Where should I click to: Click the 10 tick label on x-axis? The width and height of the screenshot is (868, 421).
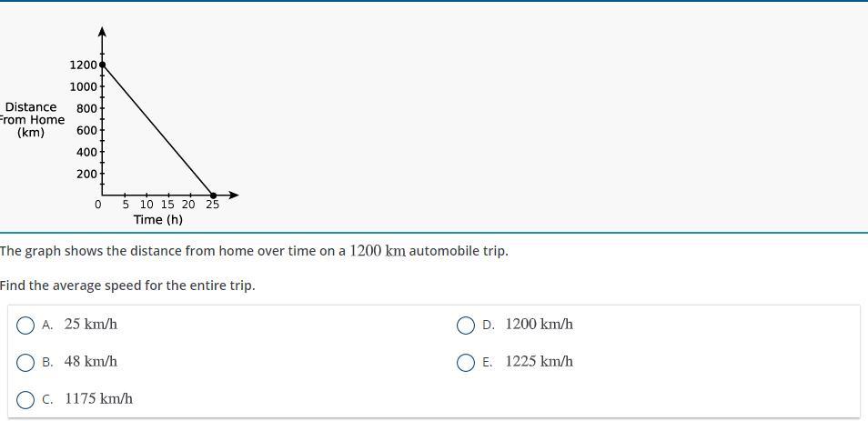[146, 205]
